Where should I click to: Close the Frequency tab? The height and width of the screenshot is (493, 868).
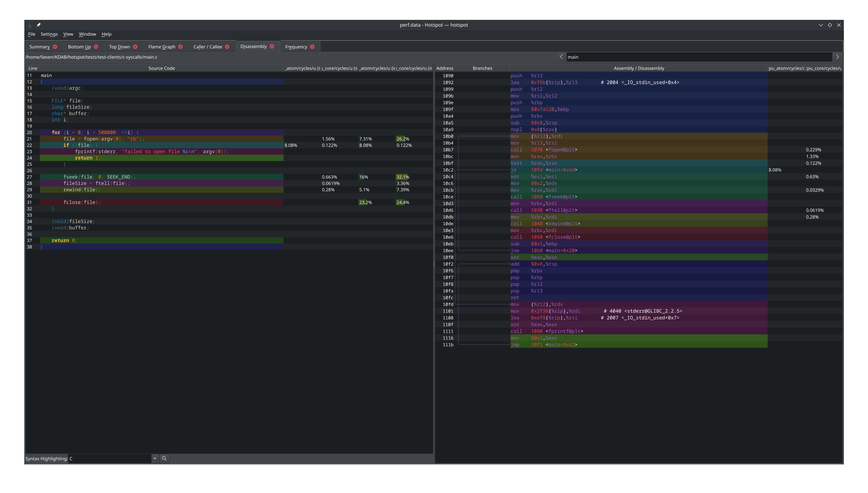[x=312, y=46]
